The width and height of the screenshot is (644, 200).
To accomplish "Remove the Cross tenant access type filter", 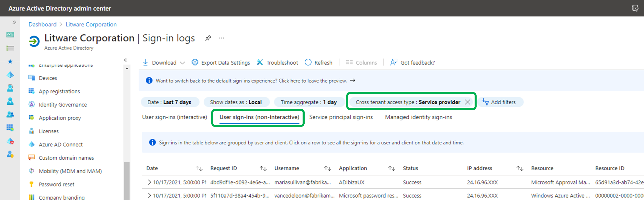I will pos(467,102).
